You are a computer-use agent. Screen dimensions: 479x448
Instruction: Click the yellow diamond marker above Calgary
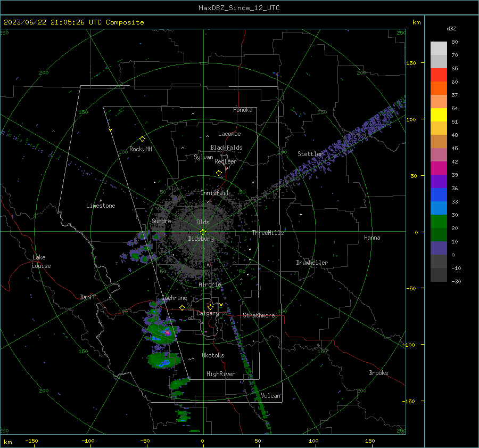click(x=210, y=307)
